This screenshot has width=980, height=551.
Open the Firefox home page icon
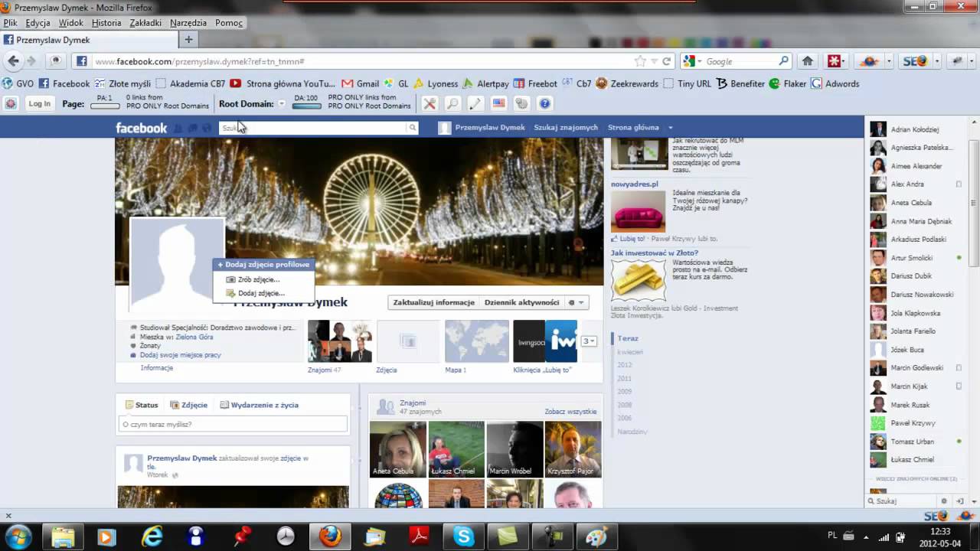(807, 61)
